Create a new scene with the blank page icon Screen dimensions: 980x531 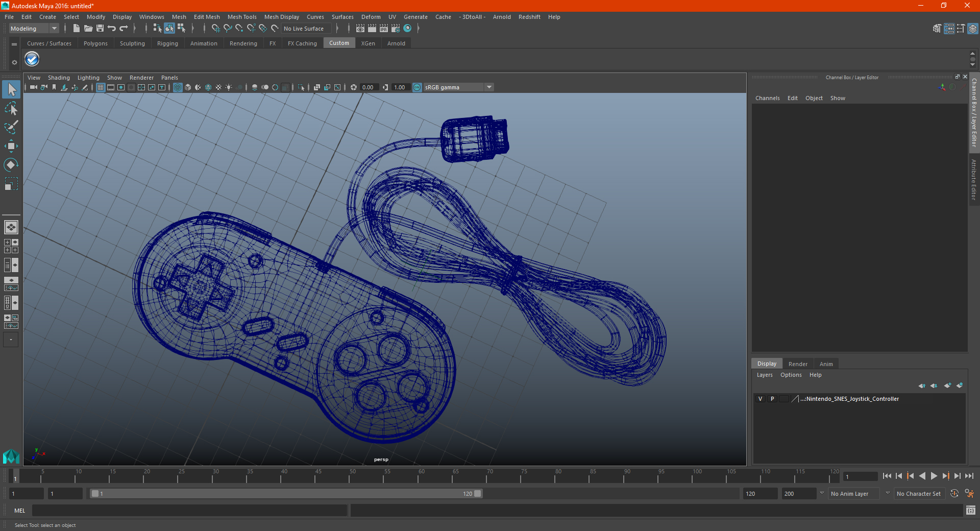(x=76, y=29)
